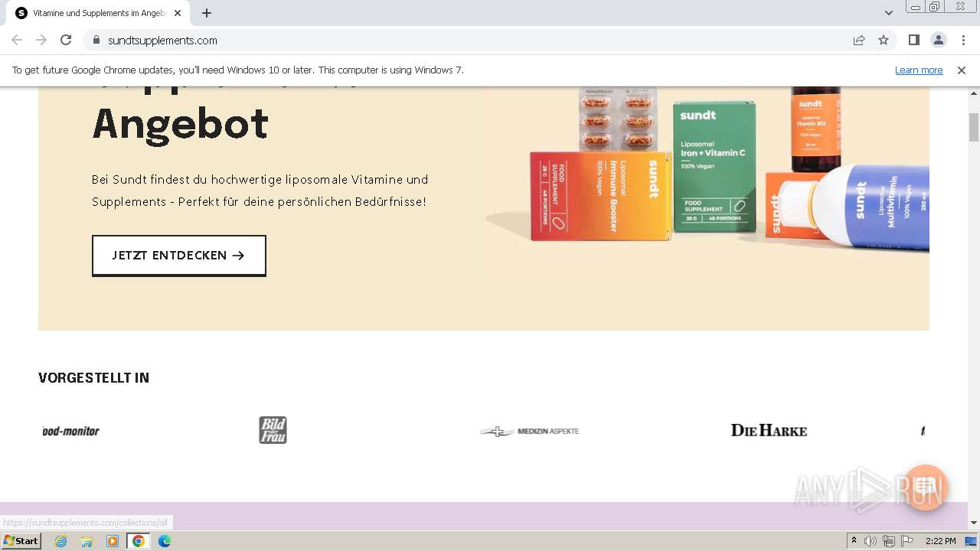Click the Show desktop button
This screenshot has width=980, height=551.
pos(972,541)
